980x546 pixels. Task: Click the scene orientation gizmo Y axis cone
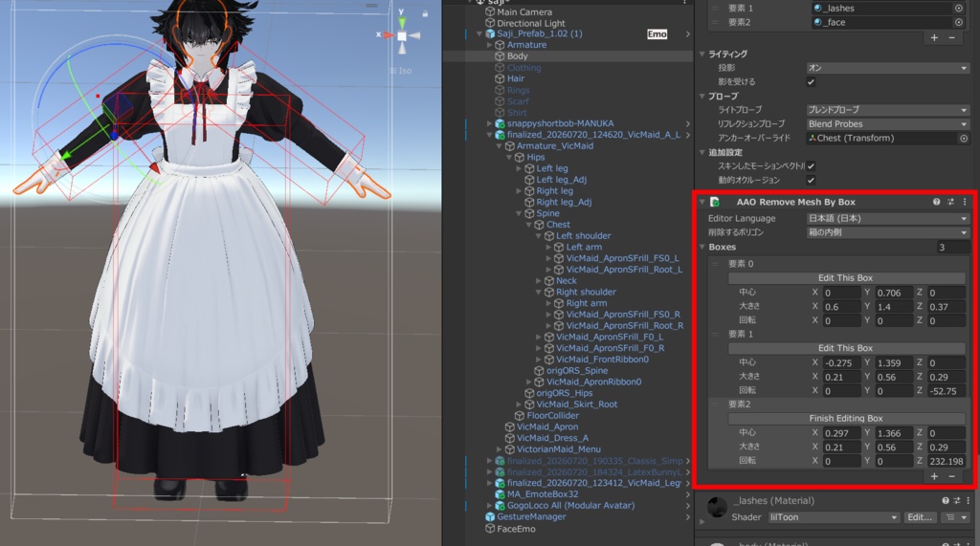point(402,22)
